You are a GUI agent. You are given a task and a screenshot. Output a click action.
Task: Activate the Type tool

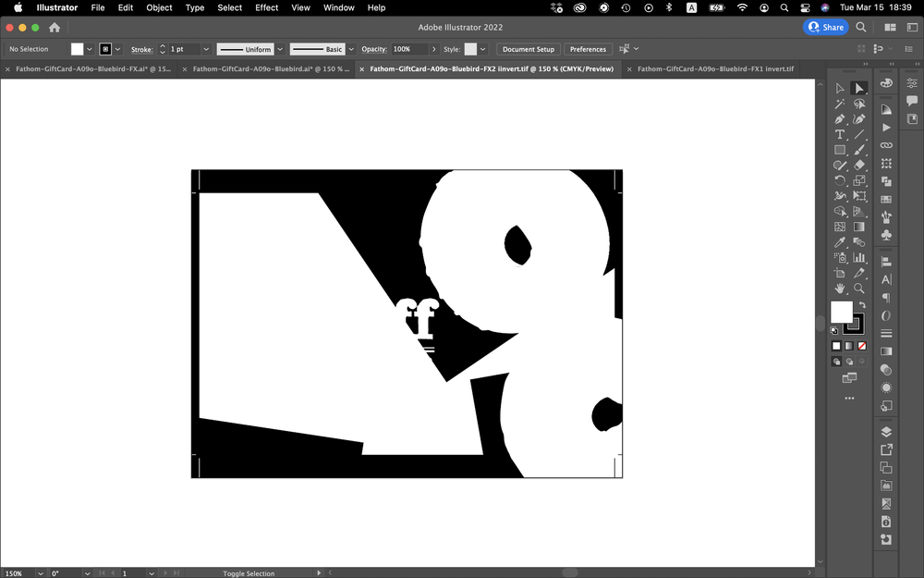[840, 134]
